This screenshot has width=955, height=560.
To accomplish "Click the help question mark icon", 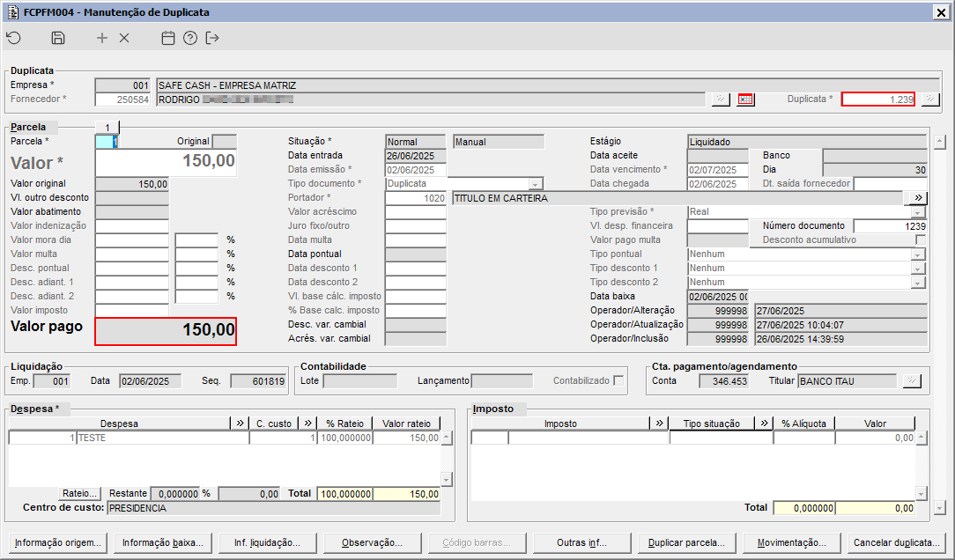I will 190,38.
